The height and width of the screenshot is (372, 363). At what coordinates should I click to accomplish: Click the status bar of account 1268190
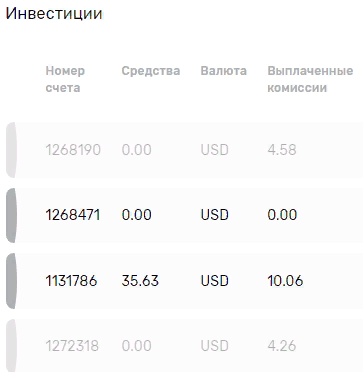[11, 150]
